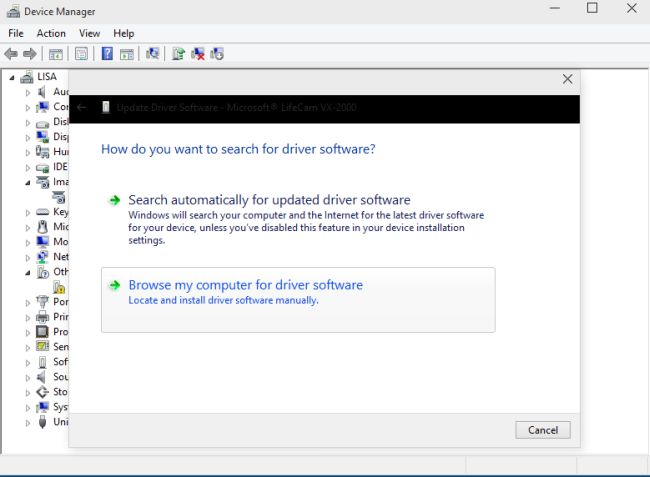
Task: Select the LISA computer icon in tree
Action: [x=27, y=77]
